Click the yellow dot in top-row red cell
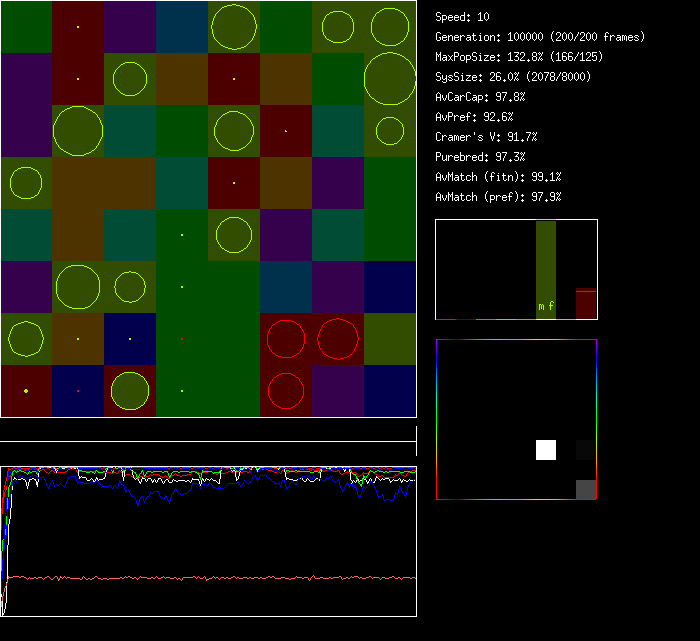Viewport: 700px width, 641px height. point(78,26)
